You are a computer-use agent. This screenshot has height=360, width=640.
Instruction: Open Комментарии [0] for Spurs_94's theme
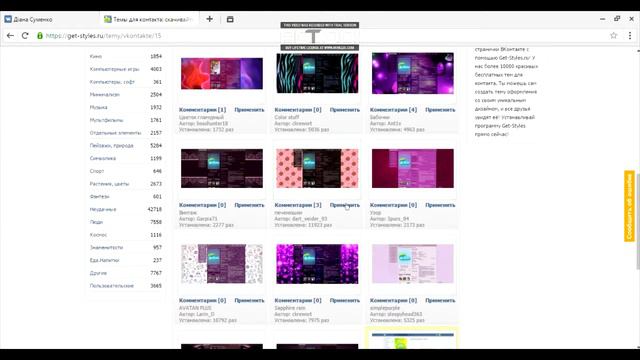coord(393,205)
